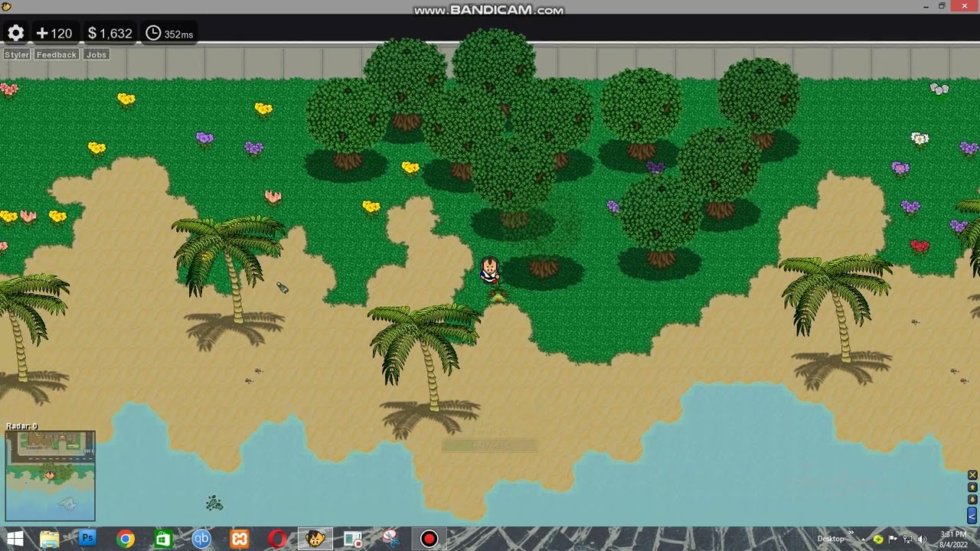Open Action Center flag icon
The height and width of the screenshot is (551, 980).
pos(893,540)
